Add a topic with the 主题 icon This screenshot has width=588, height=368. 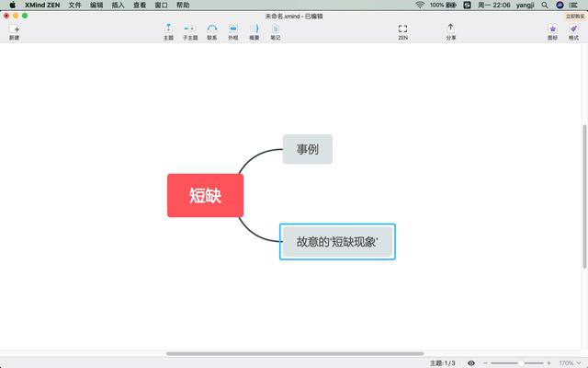click(x=168, y=32)
